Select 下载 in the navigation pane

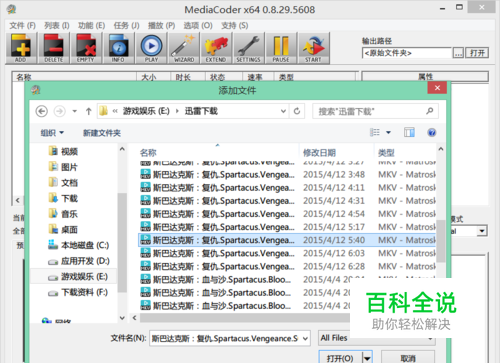[63, 198]
